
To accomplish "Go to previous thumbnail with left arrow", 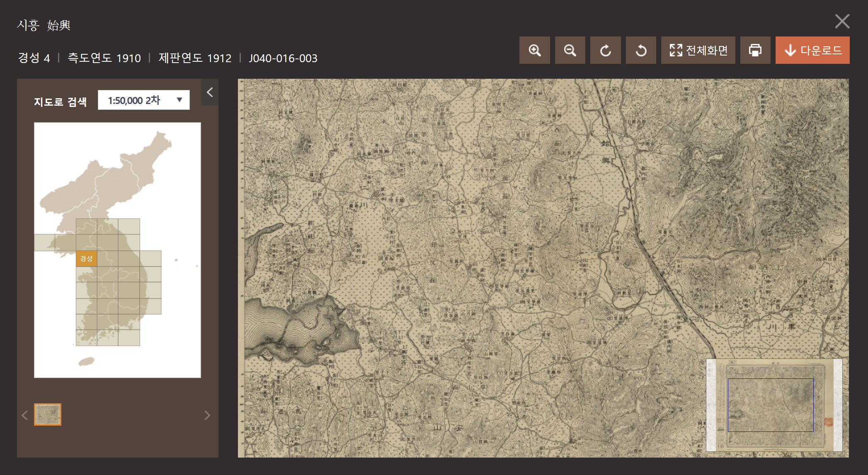I will pyautogui.click(x=25, y=415).
